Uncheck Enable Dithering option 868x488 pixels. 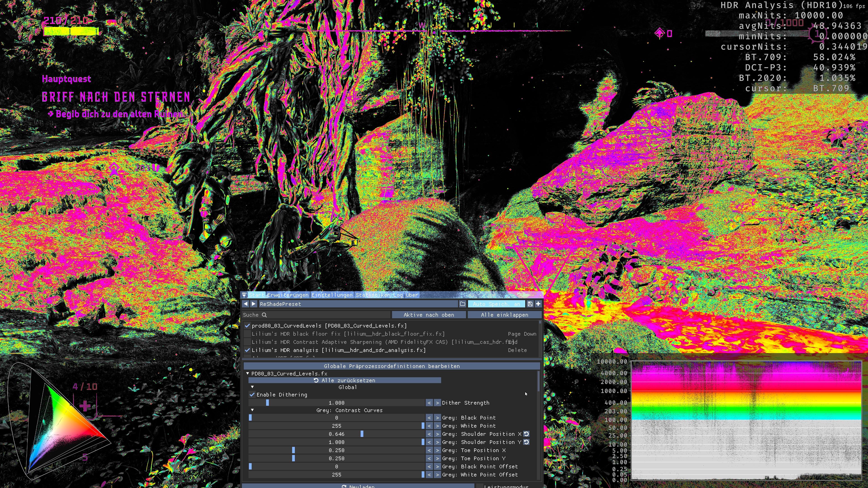click(x=252, y=395)
